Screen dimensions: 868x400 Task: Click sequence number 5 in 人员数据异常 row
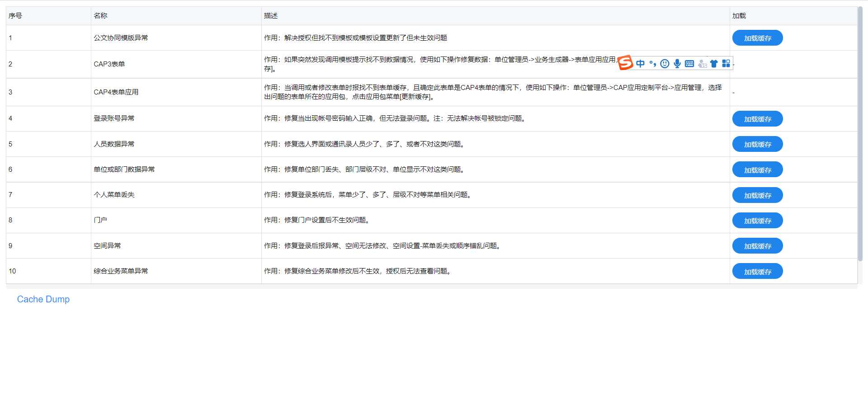coord(10,144)
